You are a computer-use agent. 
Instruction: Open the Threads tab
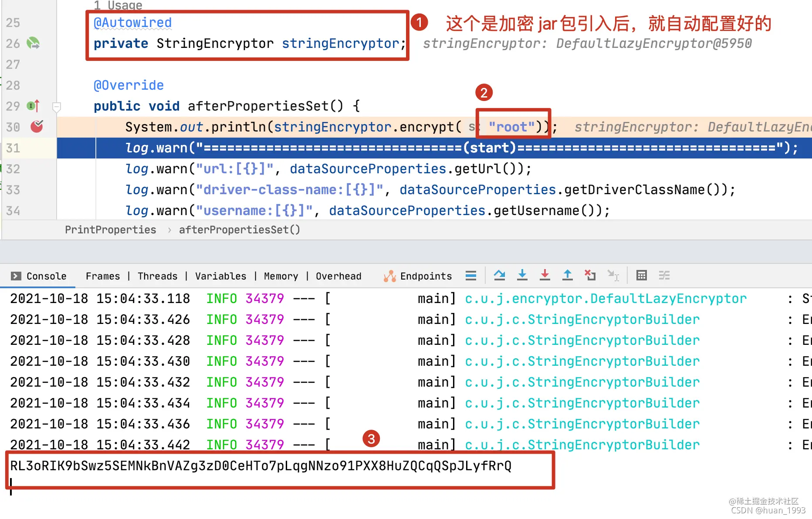158,276
